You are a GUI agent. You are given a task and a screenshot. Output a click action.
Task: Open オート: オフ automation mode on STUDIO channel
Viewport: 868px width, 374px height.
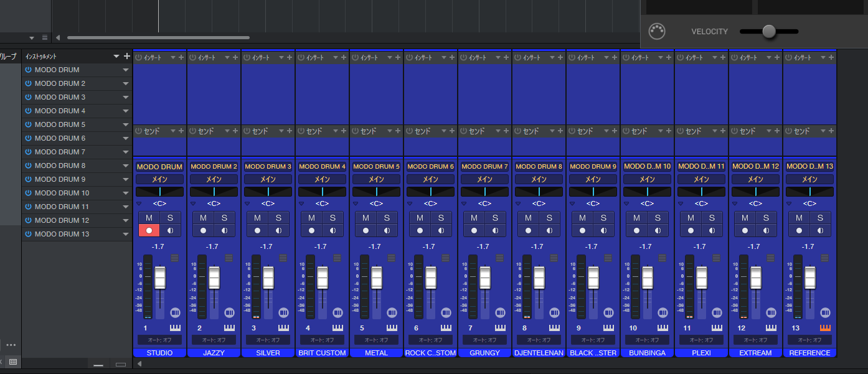[159, 340]
